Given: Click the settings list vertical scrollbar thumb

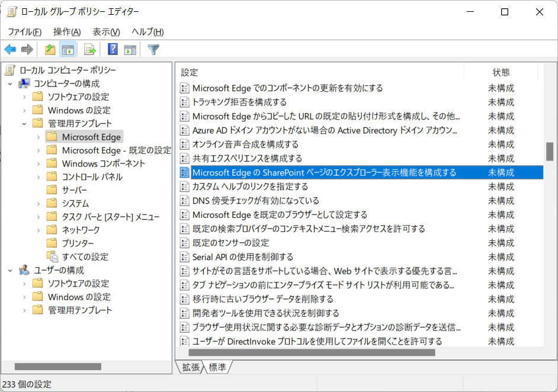Looking at the screenshot, I should [x=550, y=152].
